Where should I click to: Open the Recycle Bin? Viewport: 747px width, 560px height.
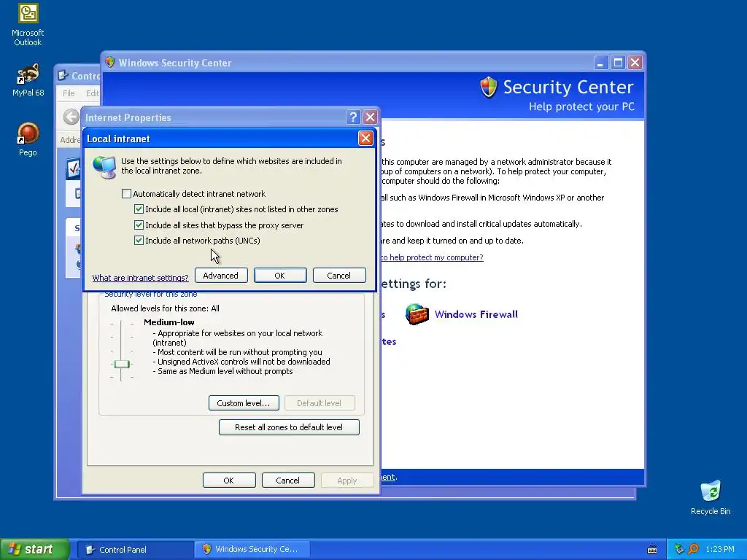click(711, 497)
